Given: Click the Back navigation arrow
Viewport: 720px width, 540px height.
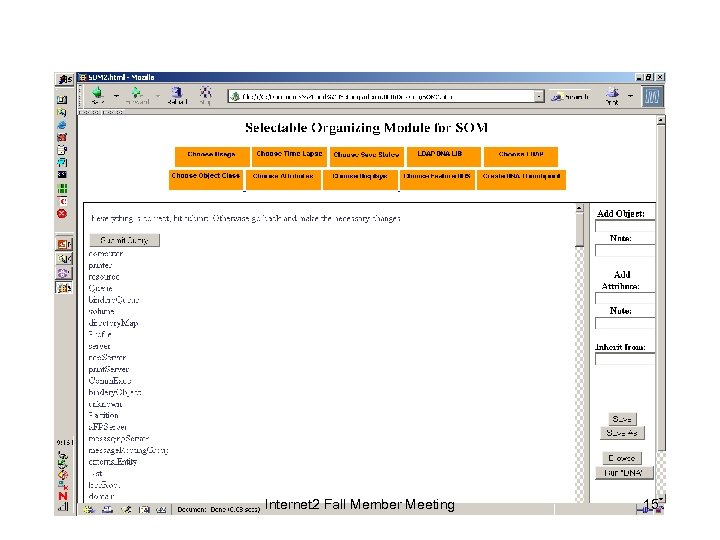Looking at the screenshot, I should pyautogui.click(x=97, y=95).
